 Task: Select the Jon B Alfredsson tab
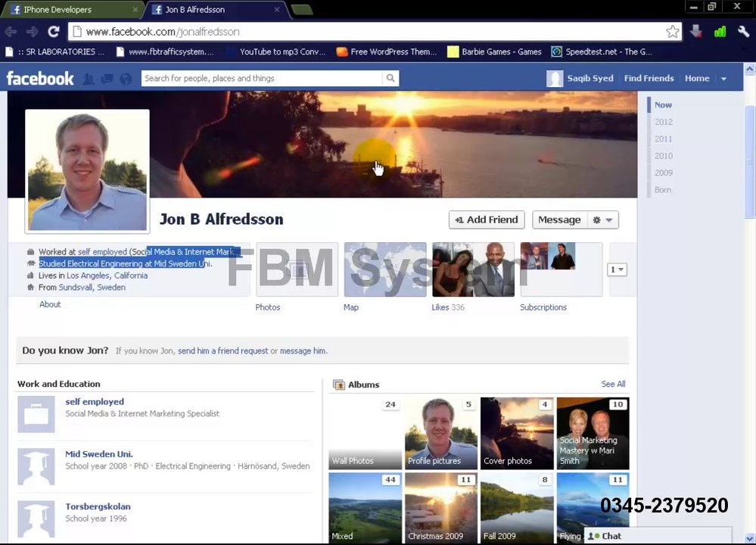[x=217, y=10]
